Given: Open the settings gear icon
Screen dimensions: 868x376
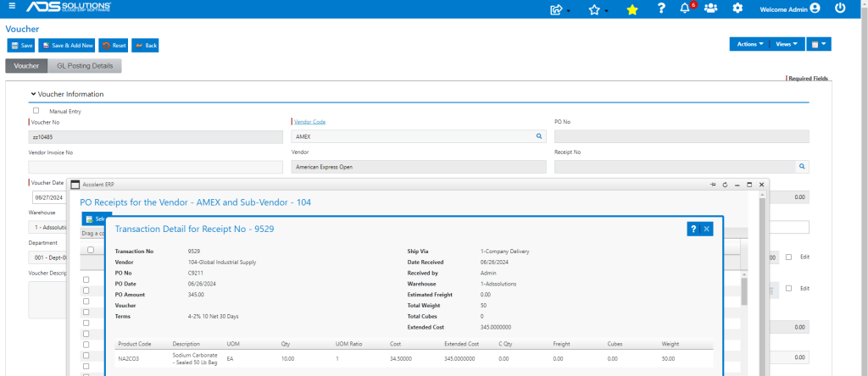Looking at the screenshot, I should pos(737,8).
